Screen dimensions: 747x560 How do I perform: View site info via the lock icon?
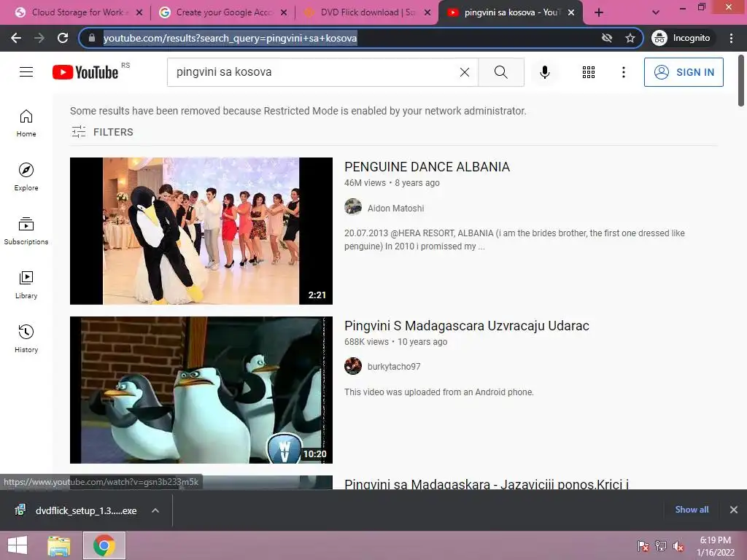[92, 38]
